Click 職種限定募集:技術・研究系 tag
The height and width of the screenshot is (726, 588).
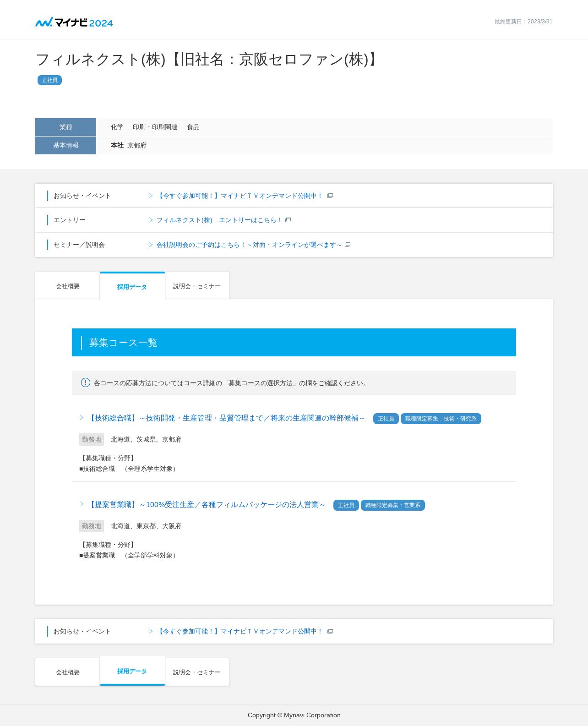(441, 419)
